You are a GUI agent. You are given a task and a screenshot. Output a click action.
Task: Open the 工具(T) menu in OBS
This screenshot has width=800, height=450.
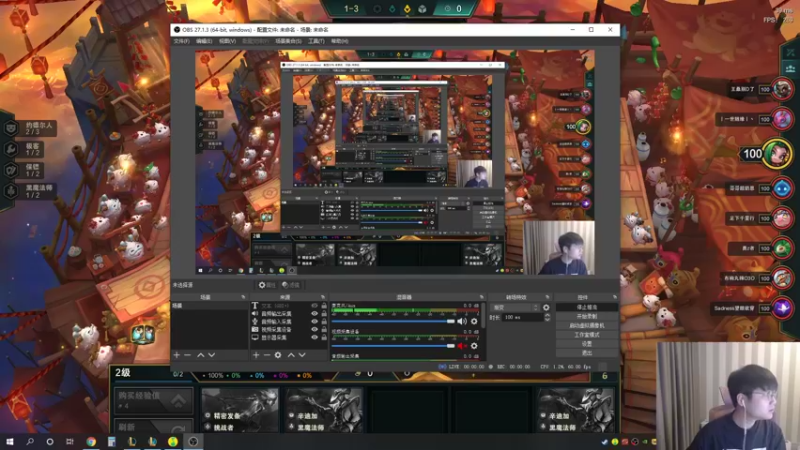[316, 41]
